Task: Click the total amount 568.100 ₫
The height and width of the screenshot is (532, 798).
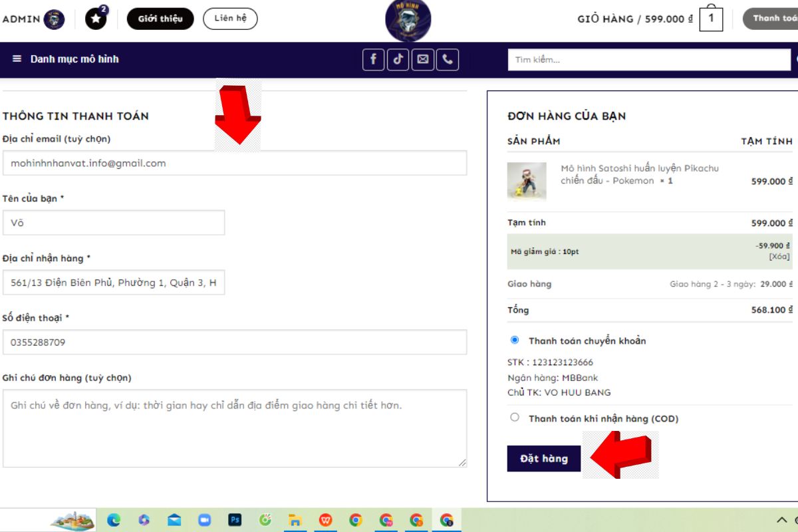Action: [772, 310]
